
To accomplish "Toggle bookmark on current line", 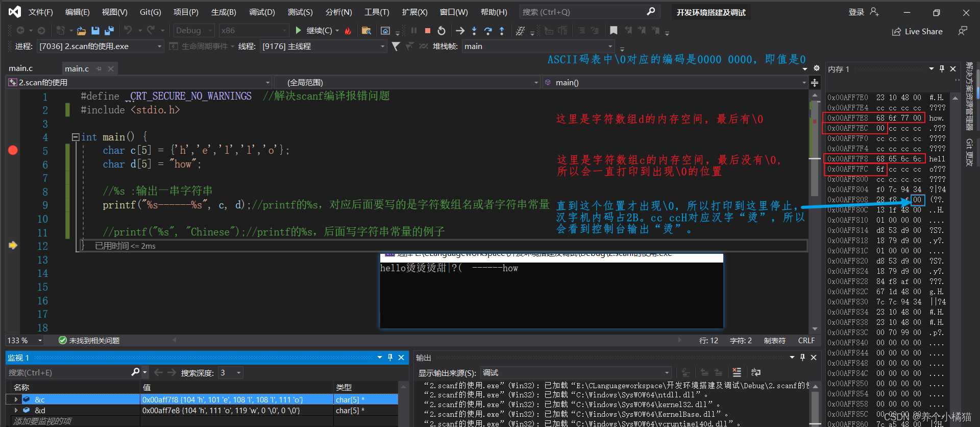I will tap(614, 31).
